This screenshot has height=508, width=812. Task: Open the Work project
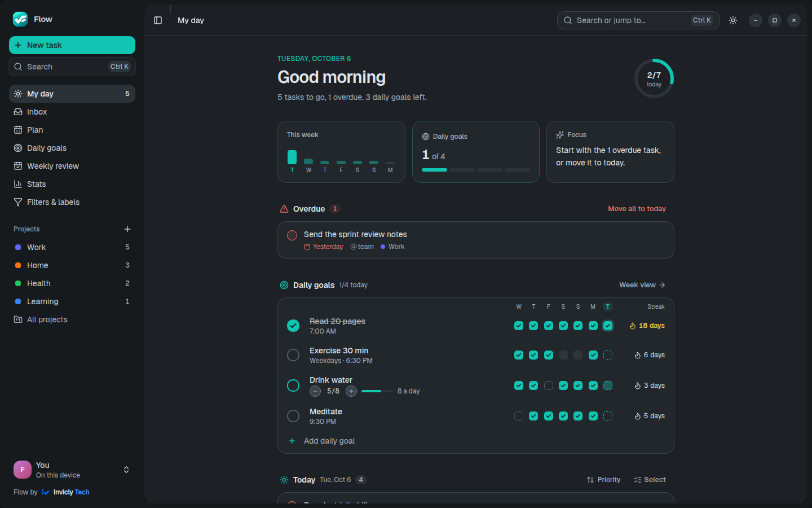[x=72, y=247]
